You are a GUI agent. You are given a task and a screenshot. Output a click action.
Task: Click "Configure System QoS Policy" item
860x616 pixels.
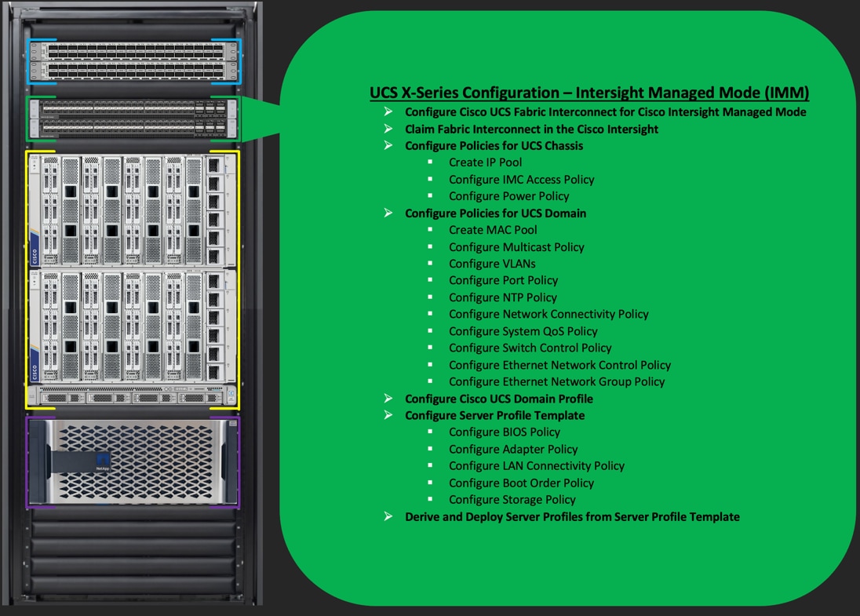523,331
